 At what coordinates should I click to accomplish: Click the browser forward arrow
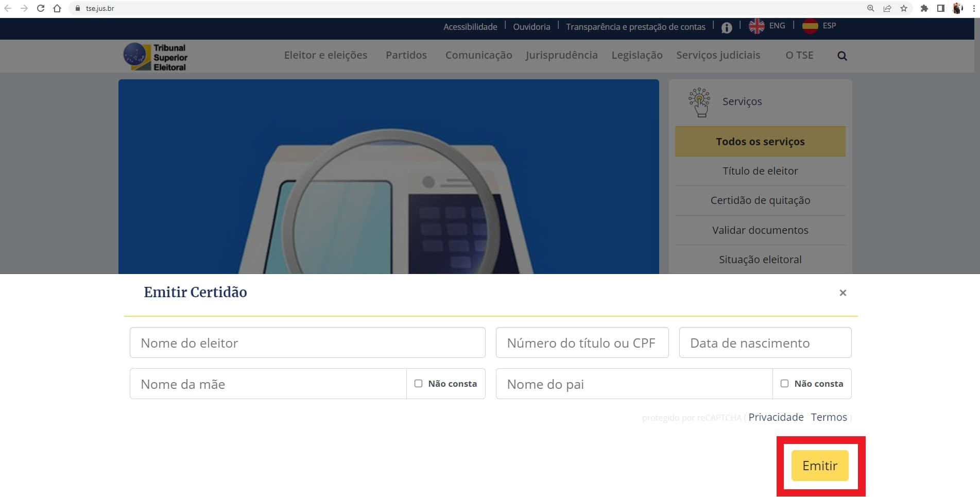coord(24,8)
